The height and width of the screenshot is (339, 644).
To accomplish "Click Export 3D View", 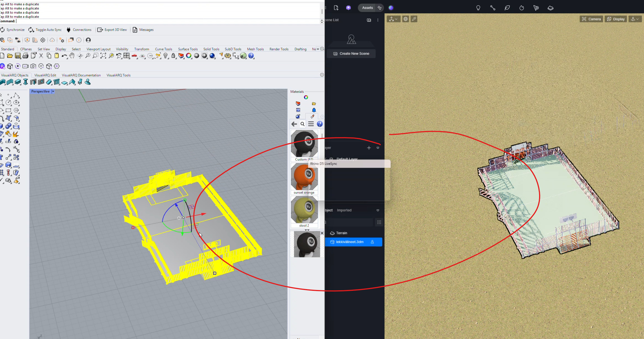I will pyautogui.click(x=112, y=30).
